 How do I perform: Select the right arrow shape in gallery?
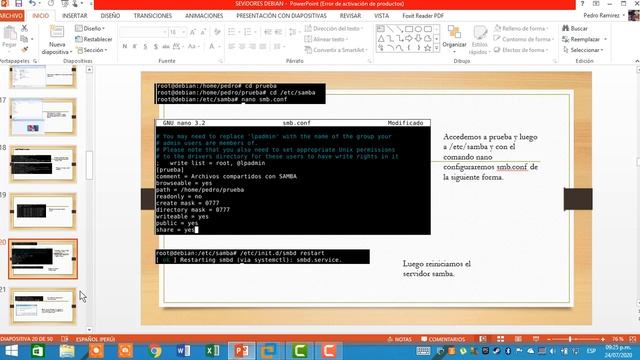[409, 39]
